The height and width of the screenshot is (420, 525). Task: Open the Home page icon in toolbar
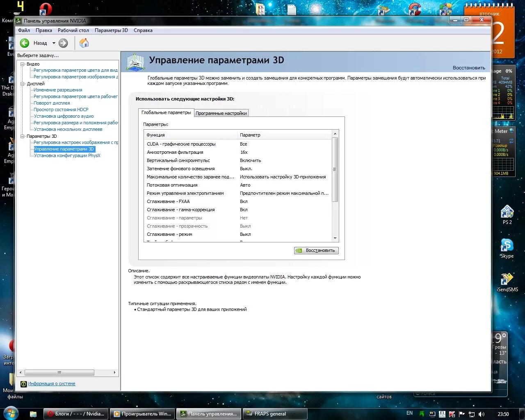pyautogui.click(x=84, y=43)
